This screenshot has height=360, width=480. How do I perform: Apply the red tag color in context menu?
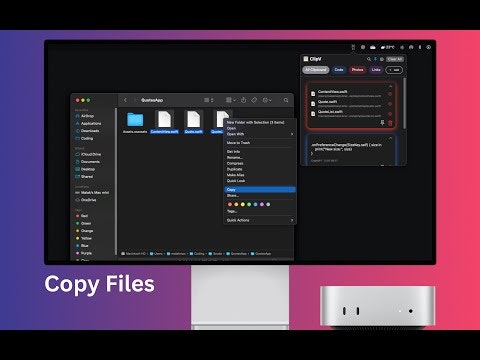(x=230, y=204)
